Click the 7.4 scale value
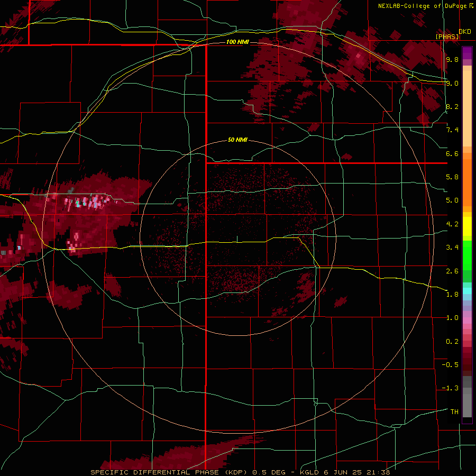 click(x=452, y=130)
